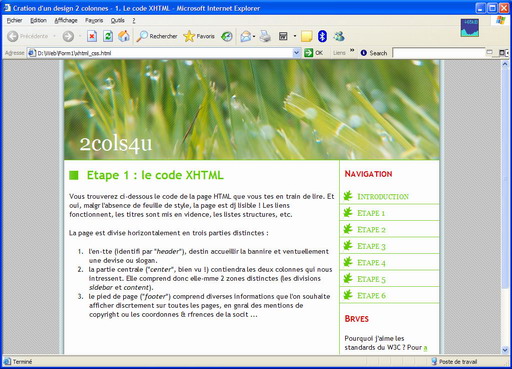Open the back button history dropdown

54,36
